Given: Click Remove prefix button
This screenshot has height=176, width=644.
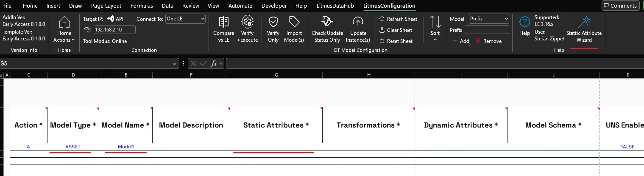Looking at the screenshot, I should coord(489,41).
